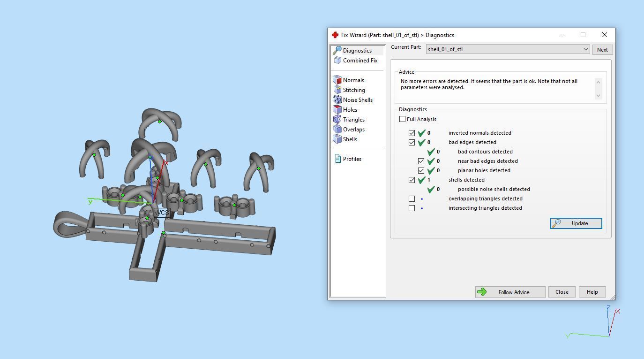Click the green check beside bad contours
The width and height of the screenshot is (644, 359).
(431, 152)
